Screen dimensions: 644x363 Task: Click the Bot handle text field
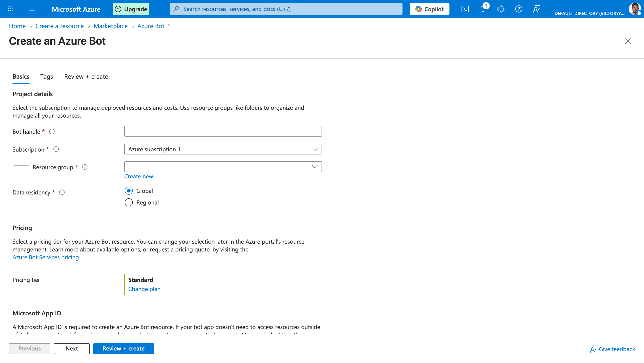(223, 131)
